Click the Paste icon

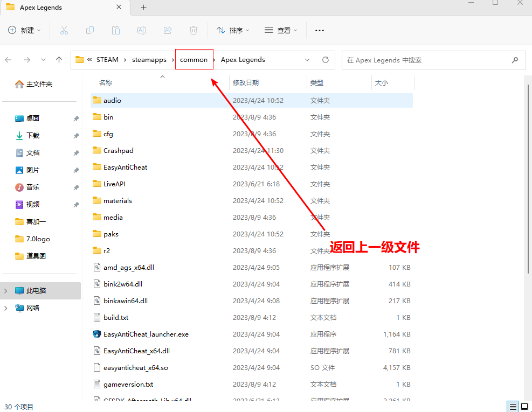(x=115, y=30)
